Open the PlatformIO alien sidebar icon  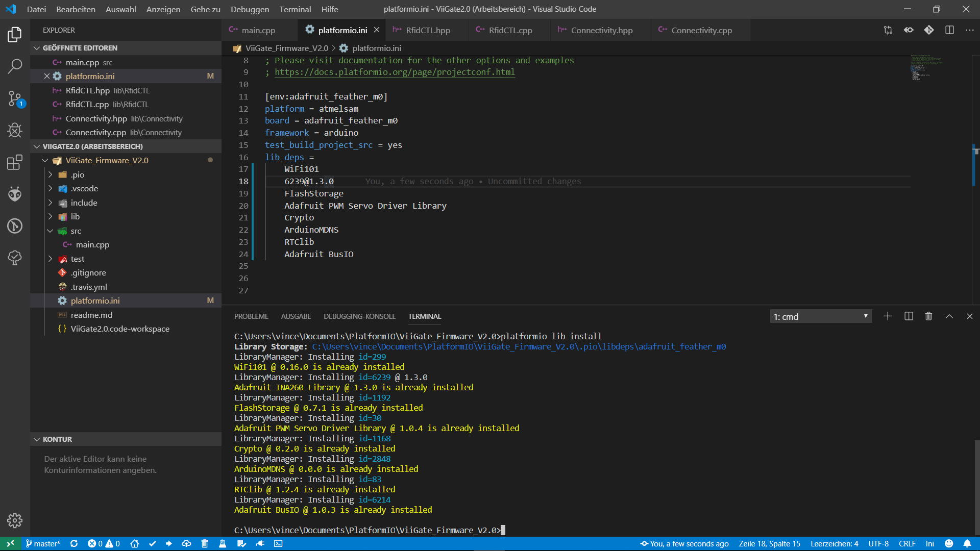15,194
